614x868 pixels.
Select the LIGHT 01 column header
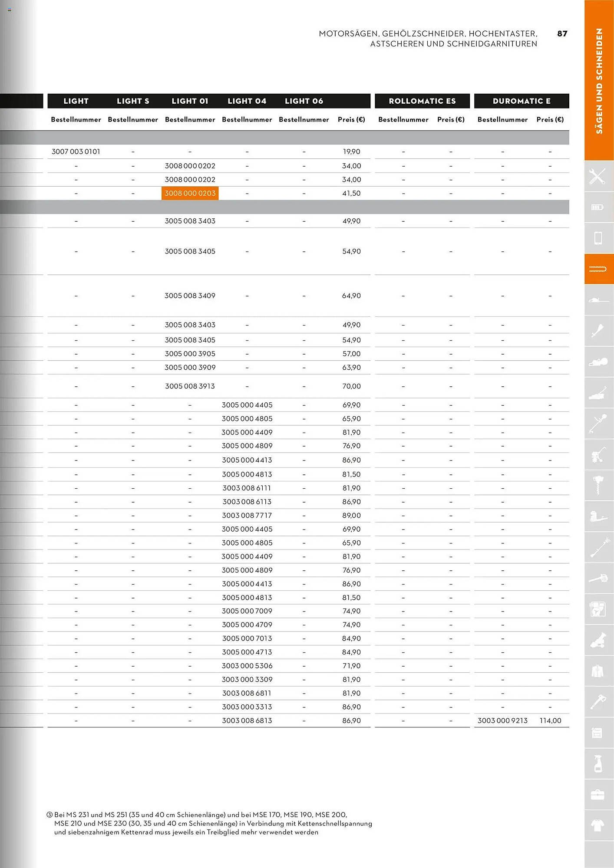pos(190,101)
